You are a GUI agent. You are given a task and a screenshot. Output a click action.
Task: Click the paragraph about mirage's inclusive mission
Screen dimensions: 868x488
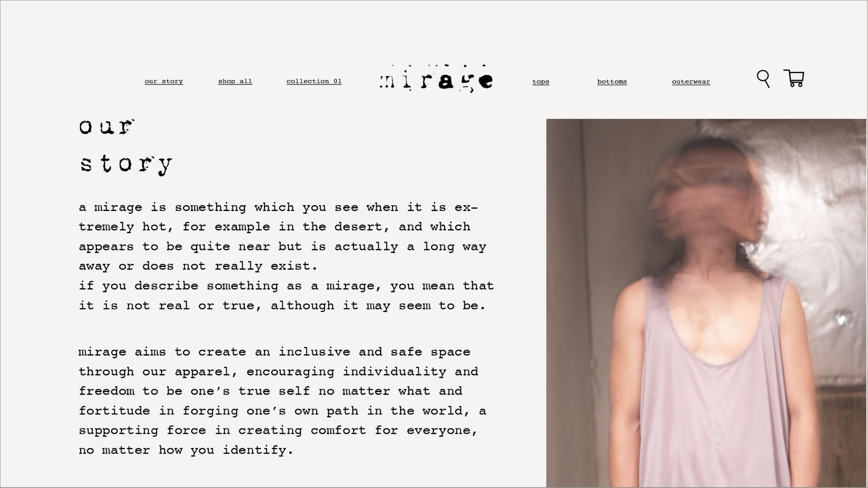(x=283, y=401)
